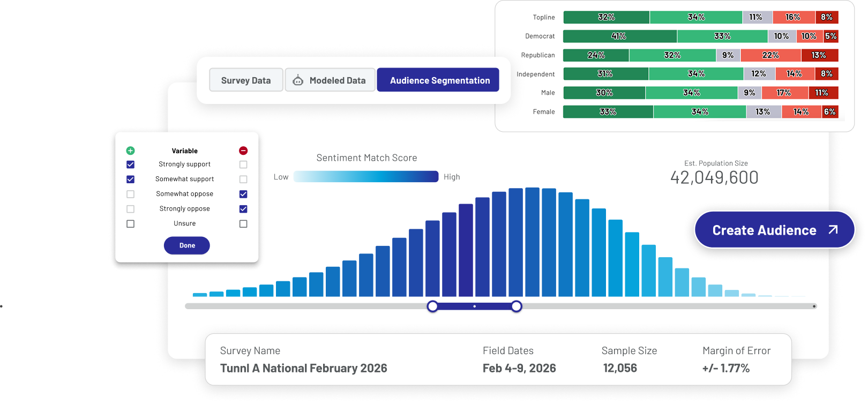Click the left handle of range slider

point(432,306)
